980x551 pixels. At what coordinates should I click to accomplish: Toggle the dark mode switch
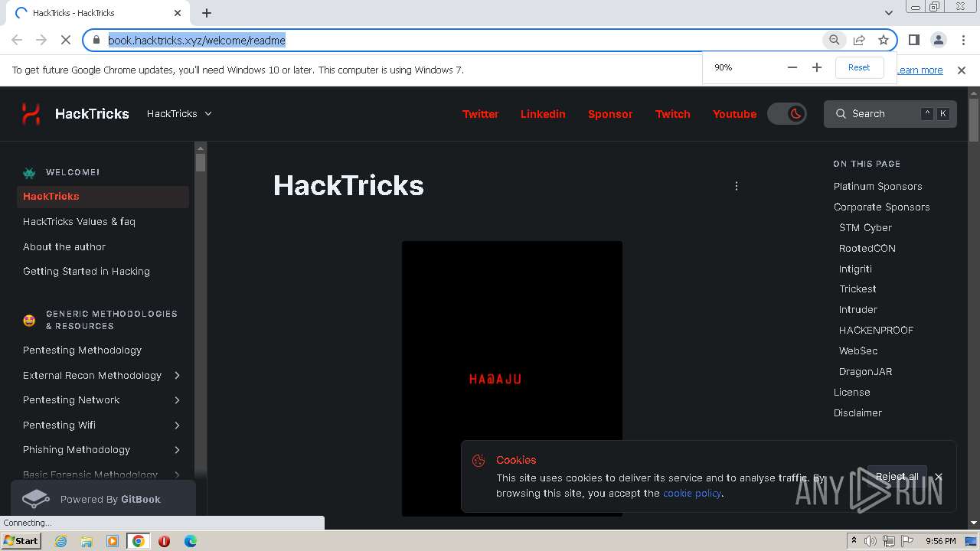pos(787,114)
